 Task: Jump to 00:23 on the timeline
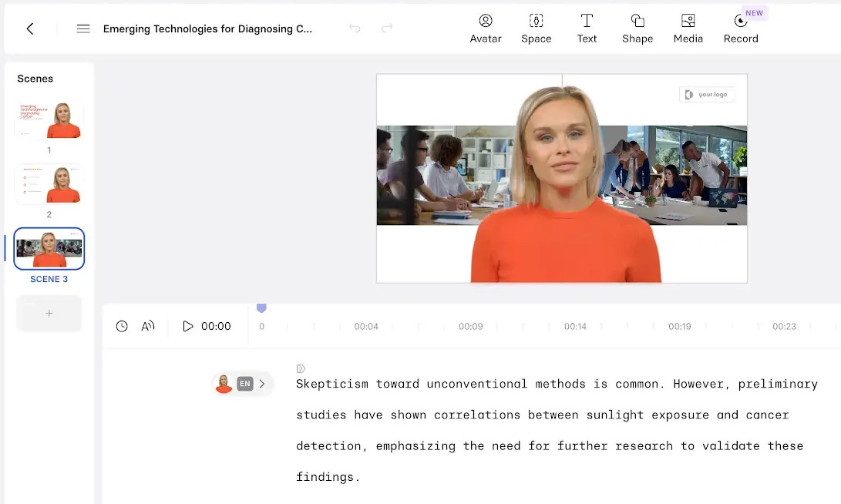coord(784,327)
